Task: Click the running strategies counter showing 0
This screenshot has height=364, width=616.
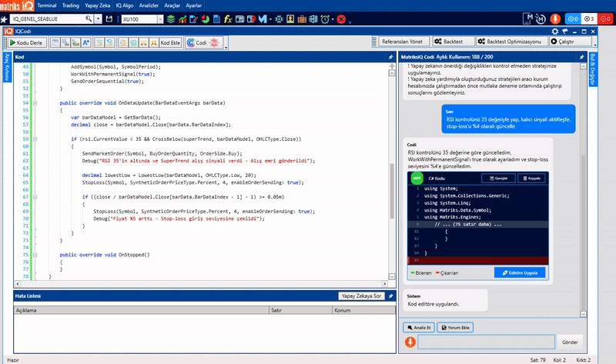Action: pos(573,18)
